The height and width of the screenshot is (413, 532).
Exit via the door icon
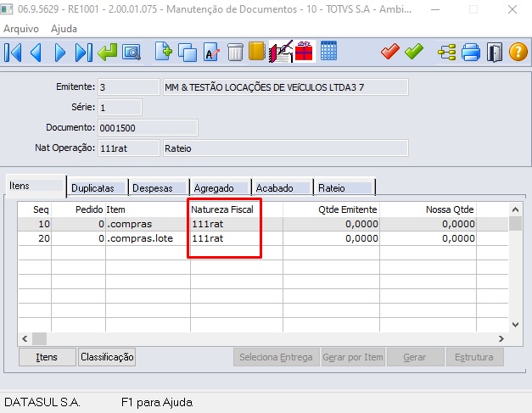coord(495,53)
